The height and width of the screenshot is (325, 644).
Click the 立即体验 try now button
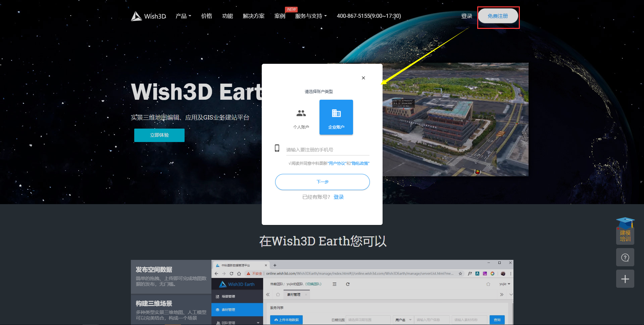159,135
